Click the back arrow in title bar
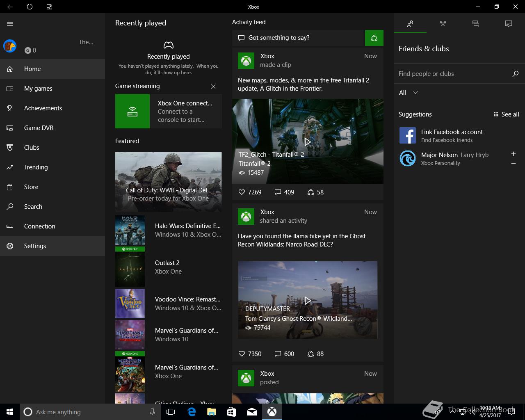This screenshot has width=525, height=420. click(x=10, y=7)
